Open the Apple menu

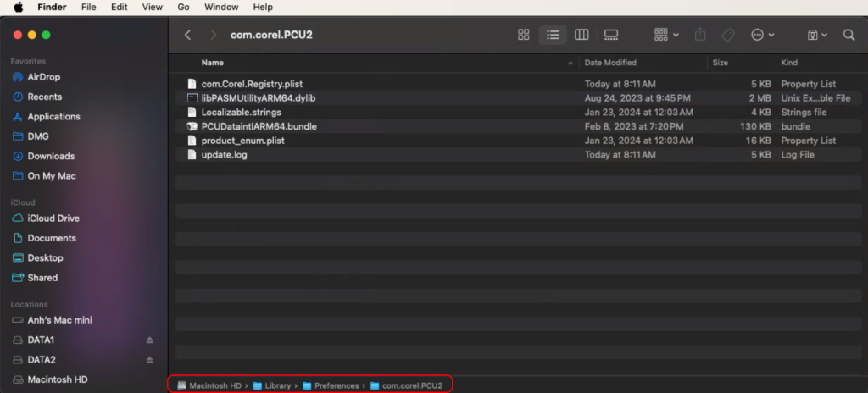pos(17,7)
